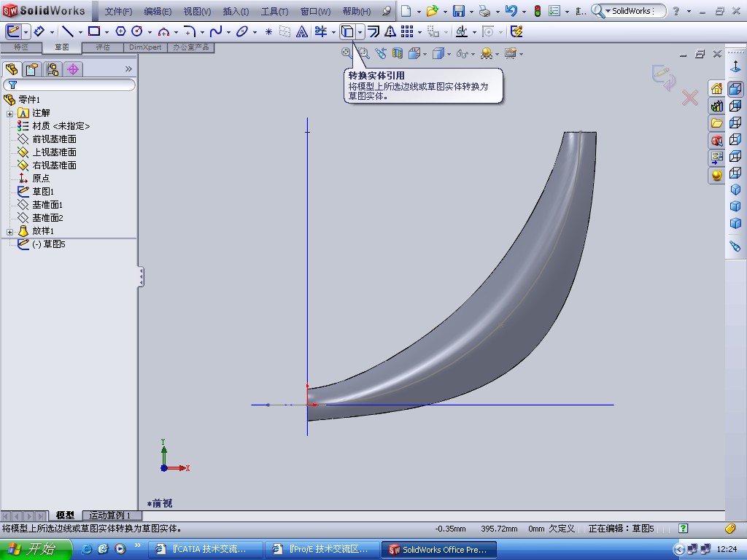Open the 帮助(H) menu
The image size is (747, 560).
356,12
